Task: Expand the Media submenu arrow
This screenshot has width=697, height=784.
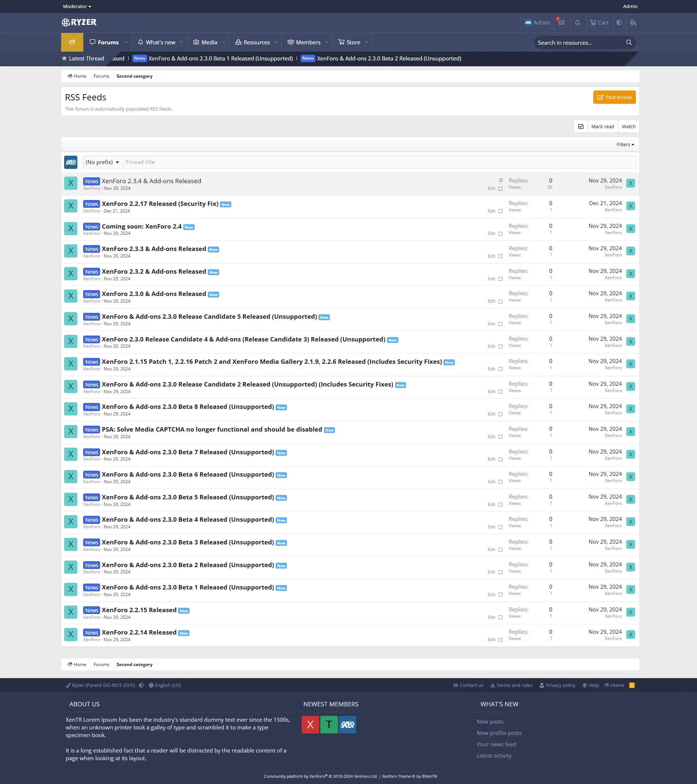Action: pos(223,42)
